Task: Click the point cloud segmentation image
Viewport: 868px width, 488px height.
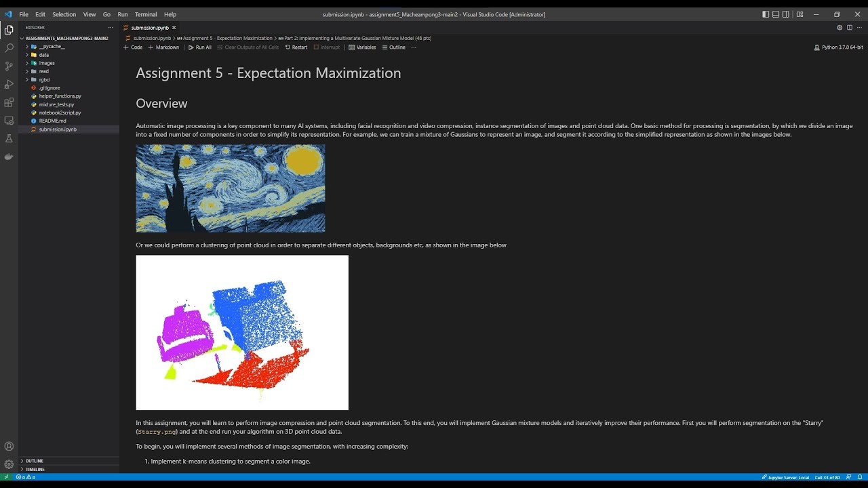Action: (x=242, y=333)
